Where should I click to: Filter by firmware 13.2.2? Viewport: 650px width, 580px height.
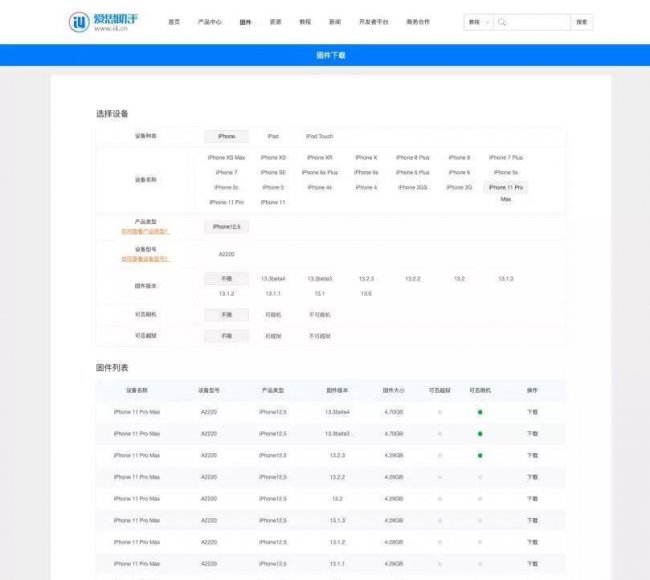coord(413,279)
